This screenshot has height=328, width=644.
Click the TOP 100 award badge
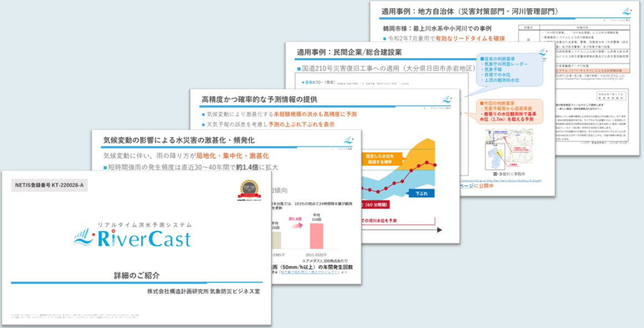tap(249, 190)
